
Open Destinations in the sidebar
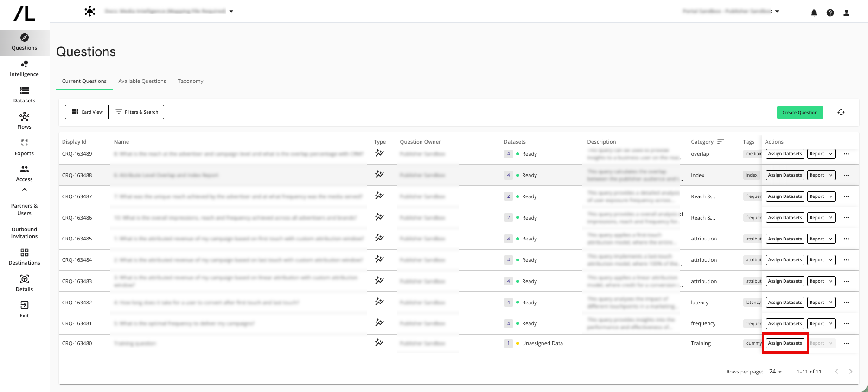(25, 257)
